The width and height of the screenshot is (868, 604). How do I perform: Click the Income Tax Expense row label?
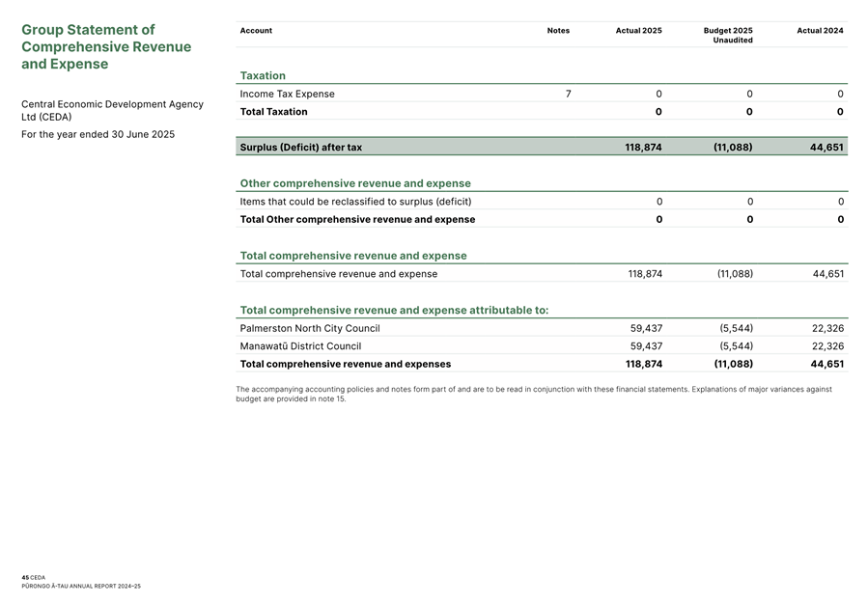(x=287, y=94)
